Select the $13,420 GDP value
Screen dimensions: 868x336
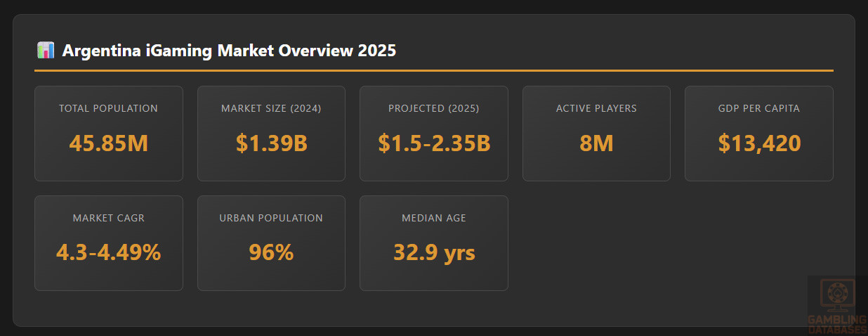759,143
